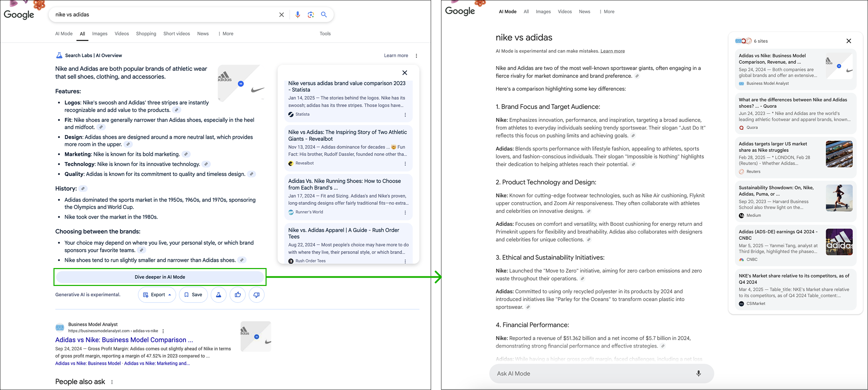The width and height of the screenshot is (868, 390).
Task: Open the Quora Nike and Adidas differences card
Action: 796,113
